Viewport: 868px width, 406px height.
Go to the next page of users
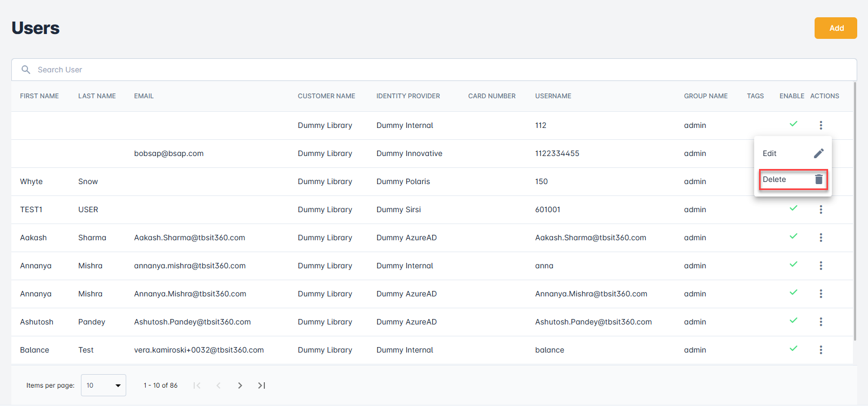pos(240,385)
